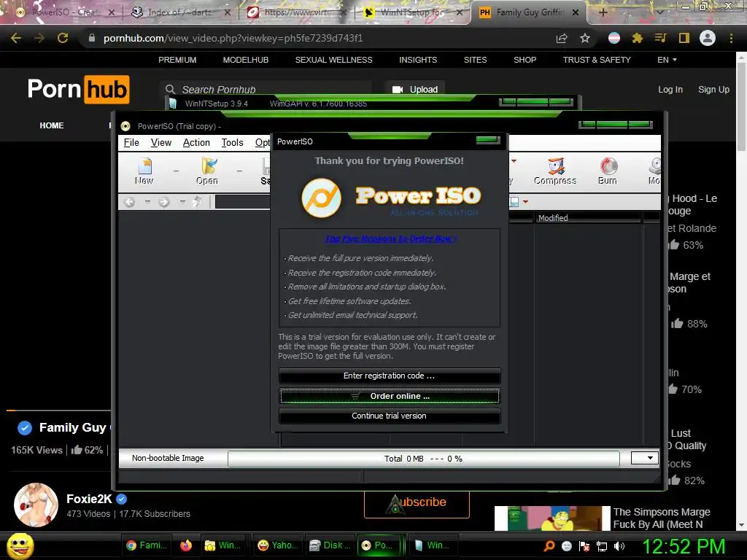Reload the page with browser refresh icon
This screenshot has height=560, width=747.
click(x=63, y=38)
